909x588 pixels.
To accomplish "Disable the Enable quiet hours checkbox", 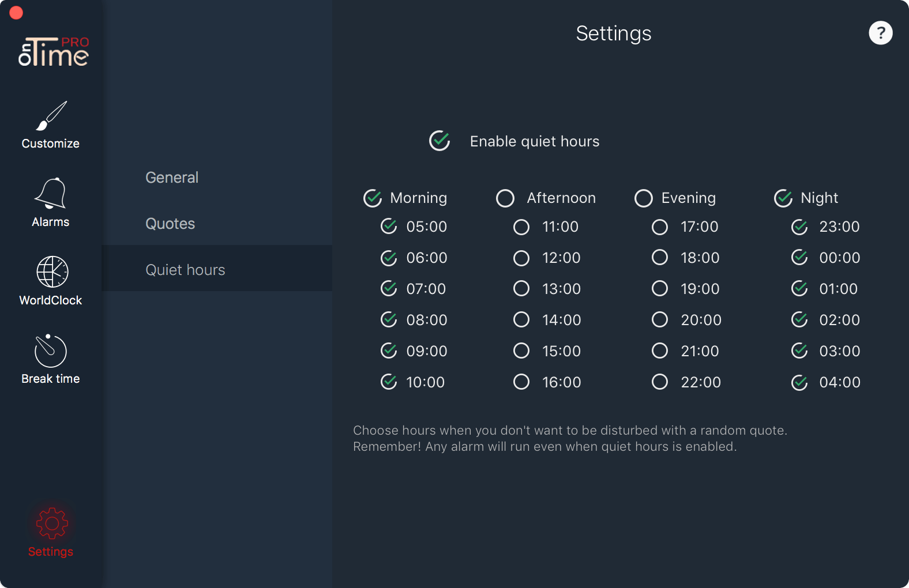I will (x=440, y=141).
